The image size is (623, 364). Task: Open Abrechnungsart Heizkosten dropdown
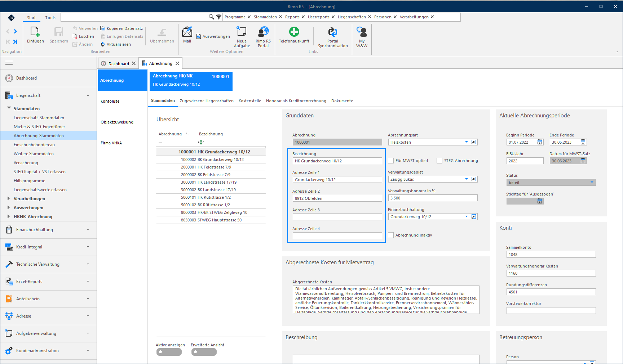(x=467, y=142)
